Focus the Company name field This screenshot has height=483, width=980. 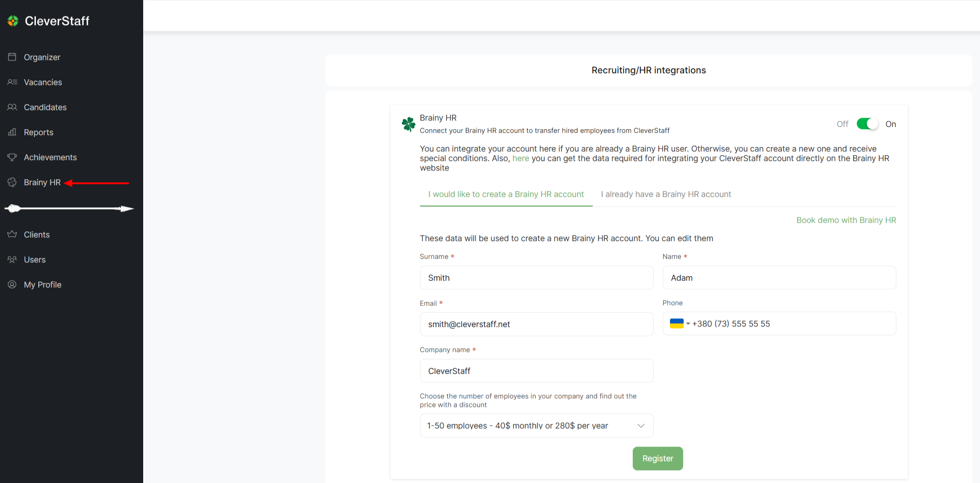pyautogui.click(x=536, y=371)
